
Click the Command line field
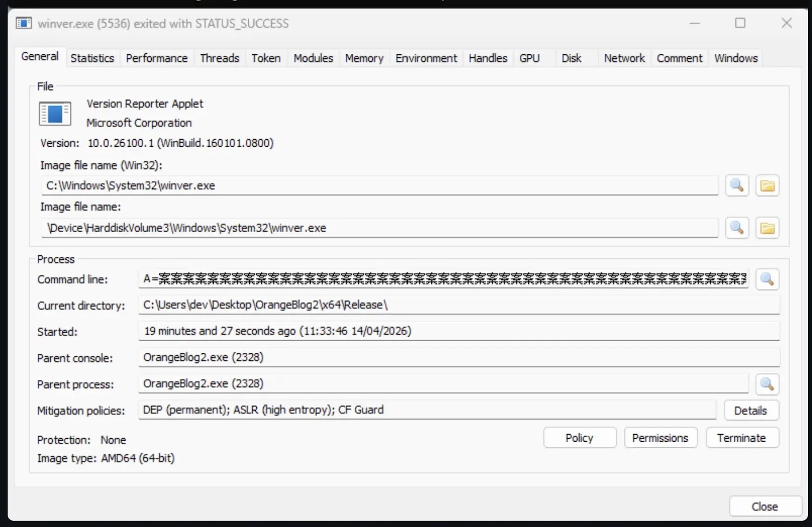pyautogui.click(x=443, y=279)
